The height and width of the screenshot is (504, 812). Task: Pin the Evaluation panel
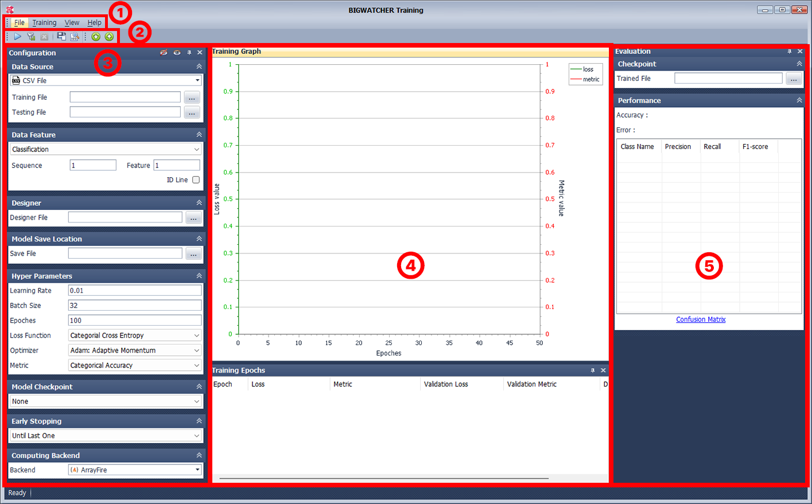pos(790,52)
